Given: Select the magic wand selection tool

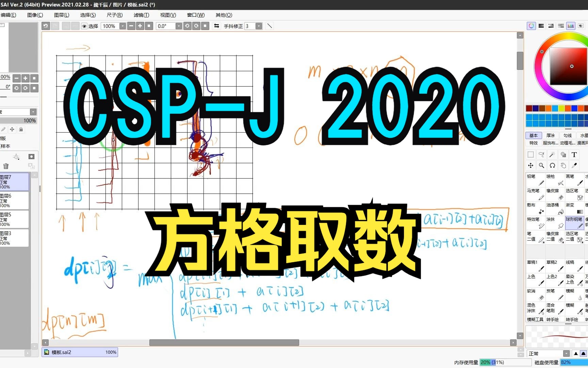Looking at the screenshot, I should [552, 154].
